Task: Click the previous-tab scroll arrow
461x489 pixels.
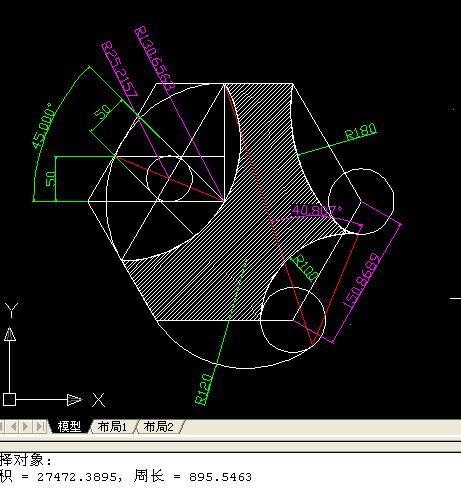Action: (x=14, y=426)
